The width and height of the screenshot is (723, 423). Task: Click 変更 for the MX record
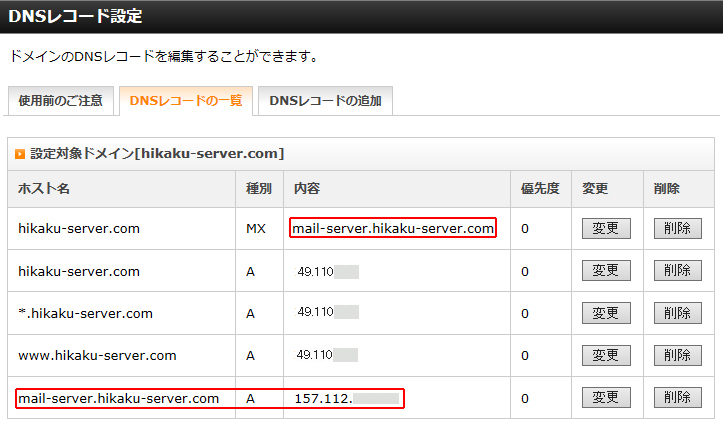(606, 228)
